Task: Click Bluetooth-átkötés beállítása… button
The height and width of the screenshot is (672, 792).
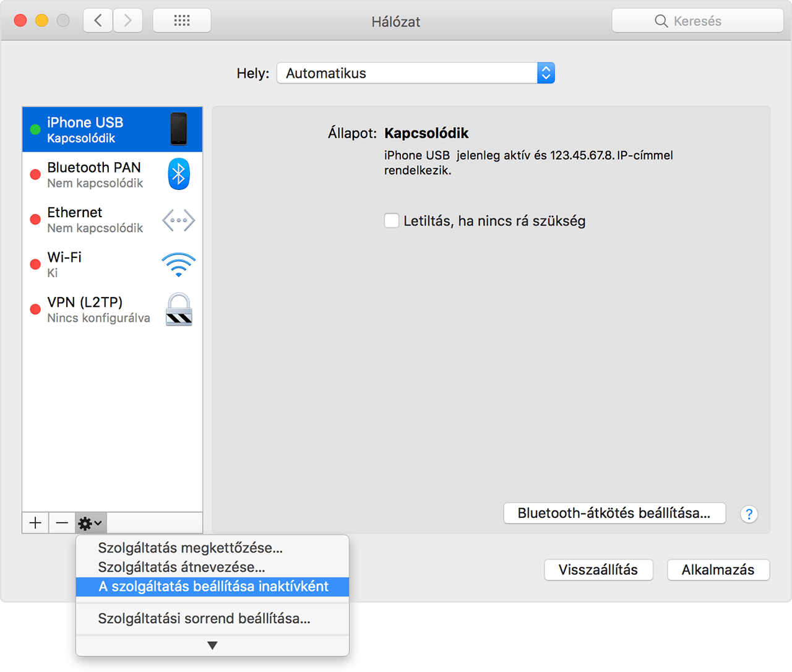Action: 614,513
